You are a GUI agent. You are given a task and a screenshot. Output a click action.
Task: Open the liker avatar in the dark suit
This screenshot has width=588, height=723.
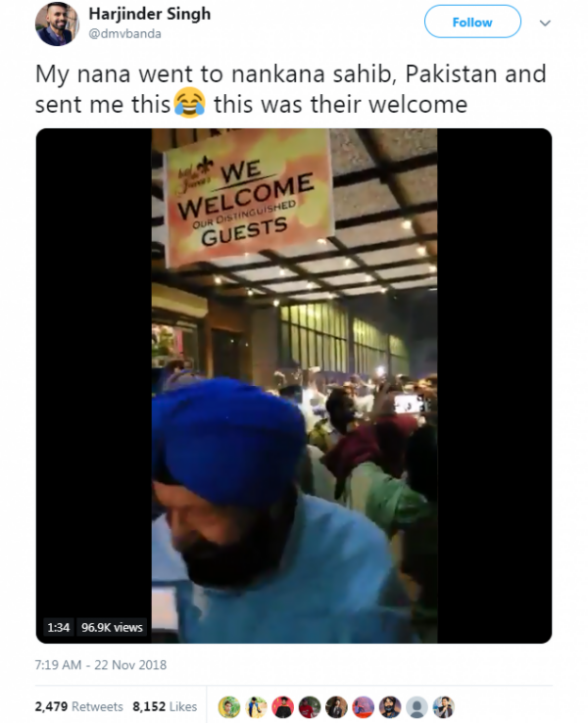[337, 707]
